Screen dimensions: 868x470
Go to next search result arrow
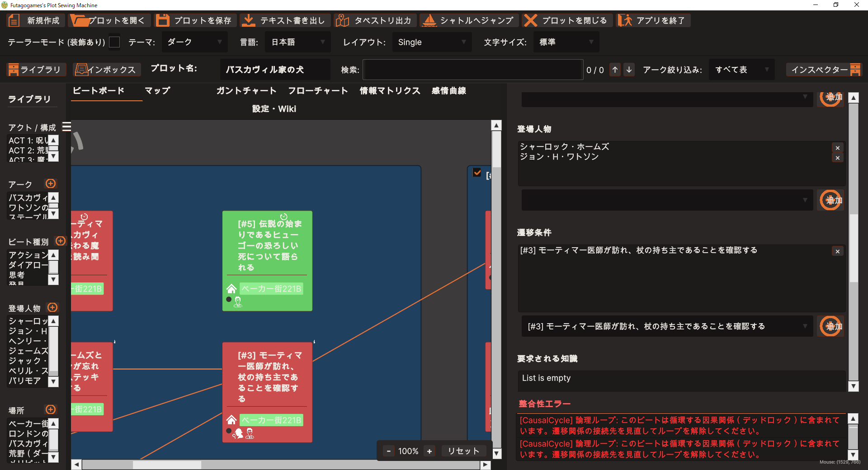click(629, 70)
